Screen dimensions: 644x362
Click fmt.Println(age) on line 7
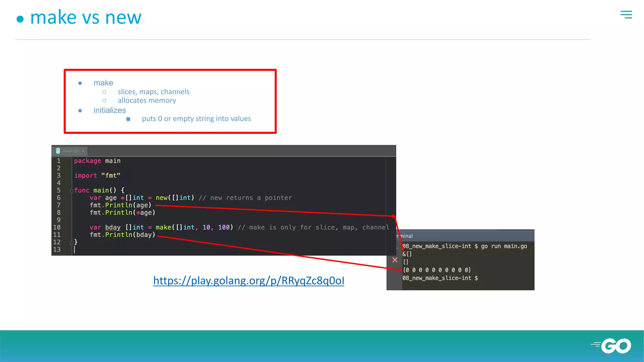point(120,205)
